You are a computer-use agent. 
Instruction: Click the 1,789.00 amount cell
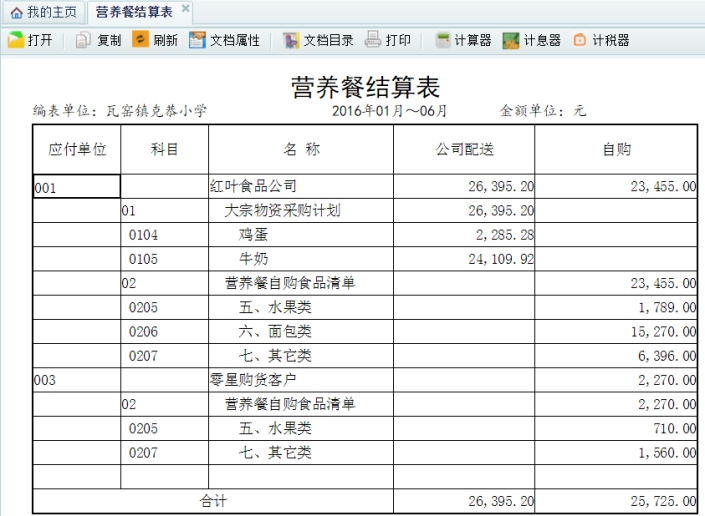click(x=616, y=307)
